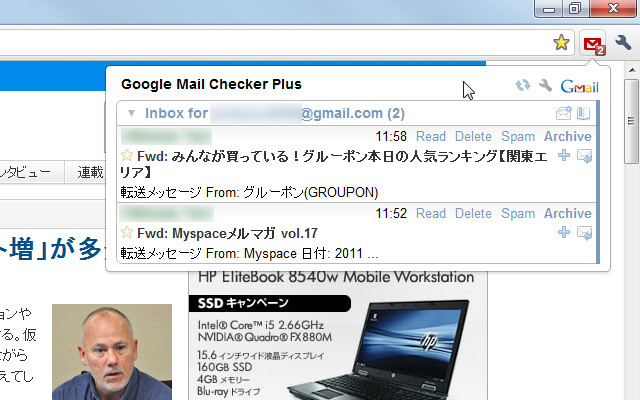Mark the 11:58 message as Read
640x400 pixels.
pyautogui.click(x=431, y=136)
